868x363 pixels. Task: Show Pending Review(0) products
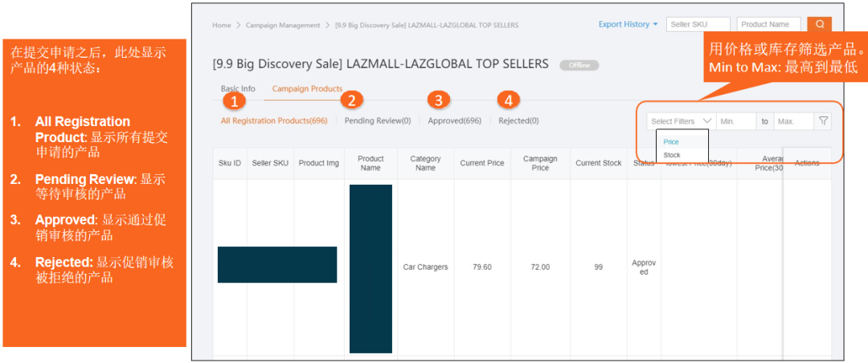point(378,120)
